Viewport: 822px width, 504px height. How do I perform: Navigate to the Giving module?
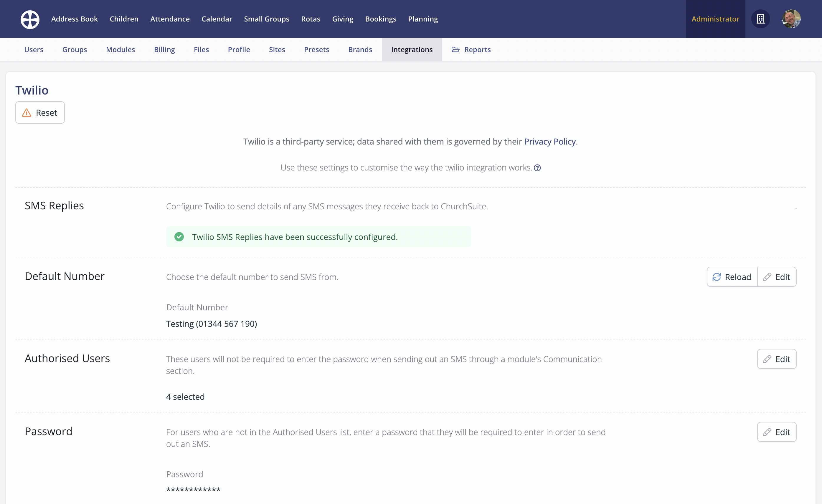[343, 19]
